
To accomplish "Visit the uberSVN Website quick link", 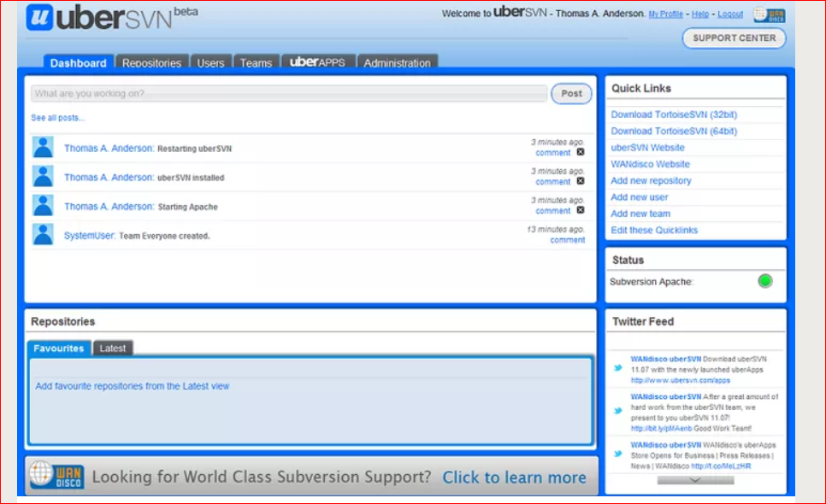I will pos(647,147).
